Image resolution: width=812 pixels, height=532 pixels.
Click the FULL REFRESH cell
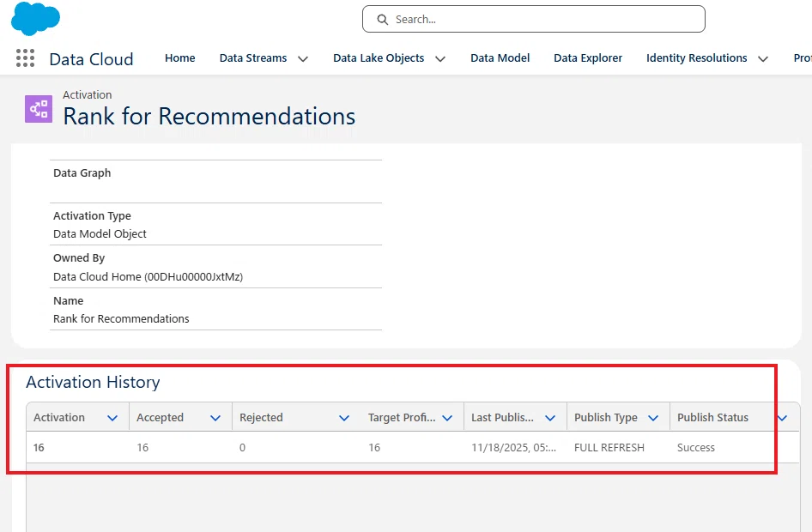coord(609,448)
